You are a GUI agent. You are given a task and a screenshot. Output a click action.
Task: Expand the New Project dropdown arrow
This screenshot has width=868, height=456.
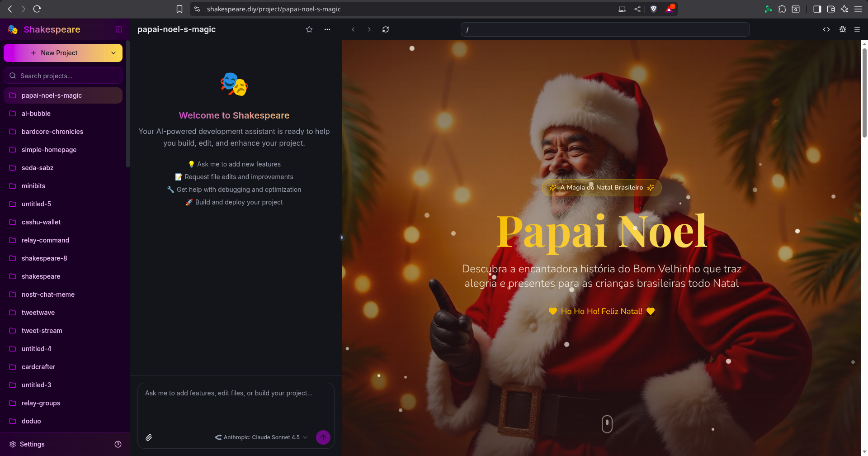113,53
